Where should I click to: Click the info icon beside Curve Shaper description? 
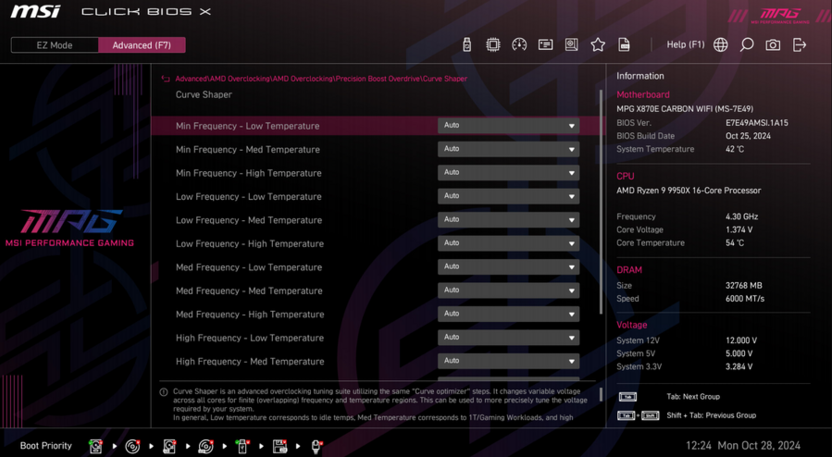pos(164,392)
